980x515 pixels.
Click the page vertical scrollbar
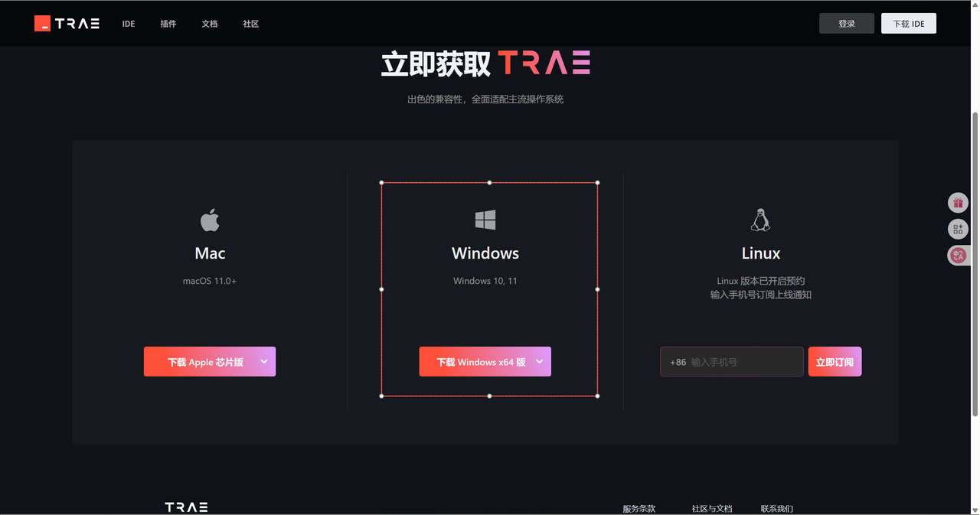click(x=975, y=264)
